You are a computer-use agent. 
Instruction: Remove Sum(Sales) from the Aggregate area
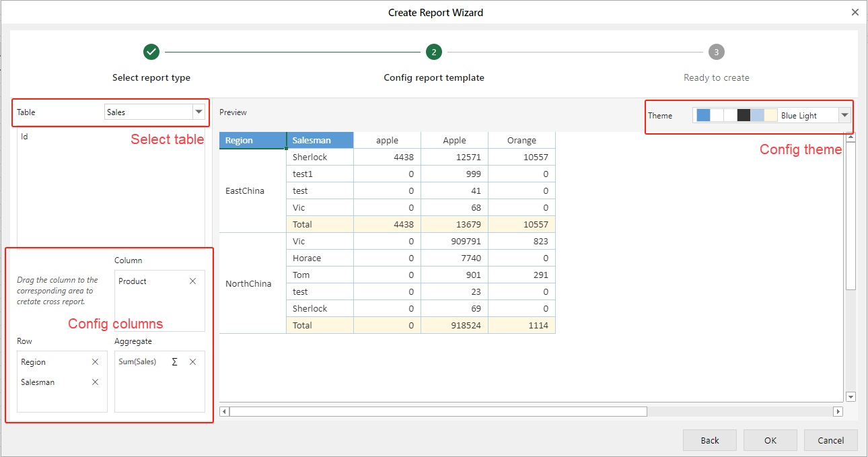point(193,362)
